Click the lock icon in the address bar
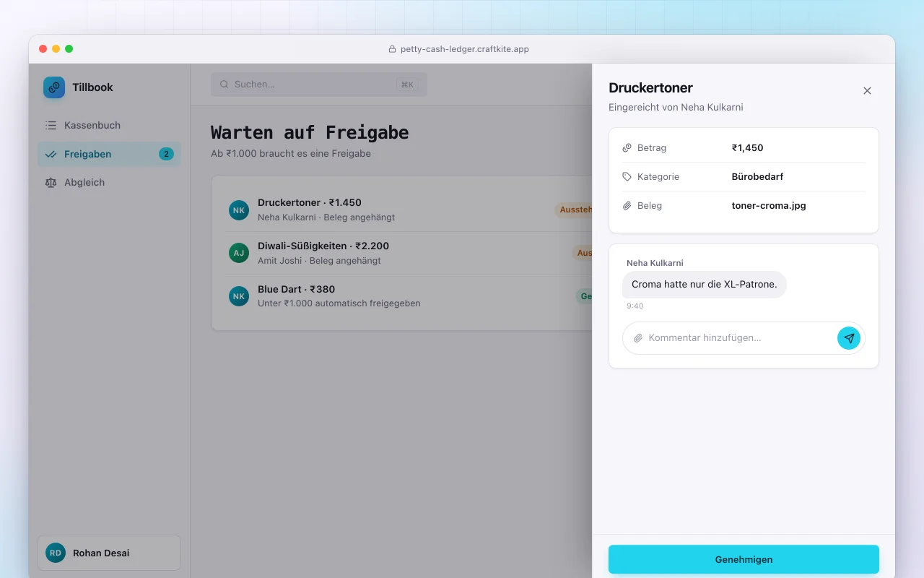This screenshot has width=924, height=578. pyautogui.click(x=393, y=49)
